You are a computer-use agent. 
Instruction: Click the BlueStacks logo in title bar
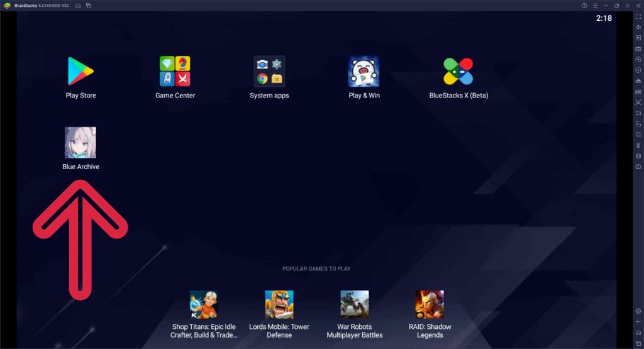click(x=7, y=6)
